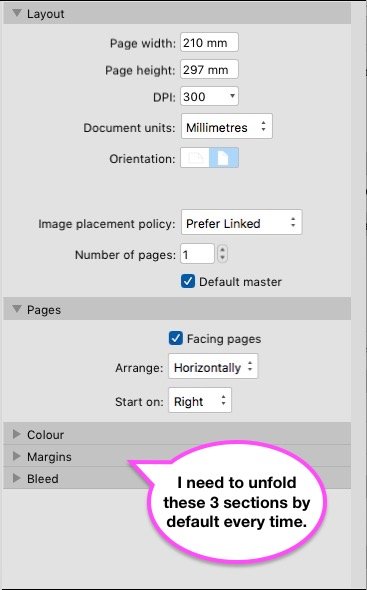Screen dimensions: 367x590
Task: Toggle Default master checkbox
Action: 187,281
